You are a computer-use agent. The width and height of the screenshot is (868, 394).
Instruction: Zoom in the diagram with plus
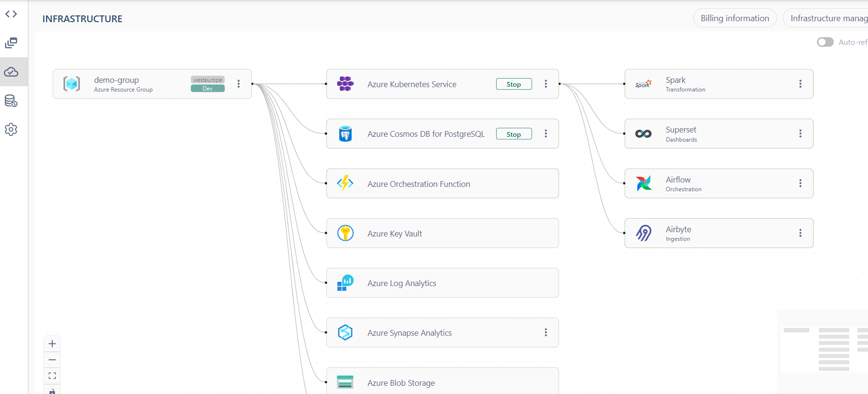pos(53,344)
